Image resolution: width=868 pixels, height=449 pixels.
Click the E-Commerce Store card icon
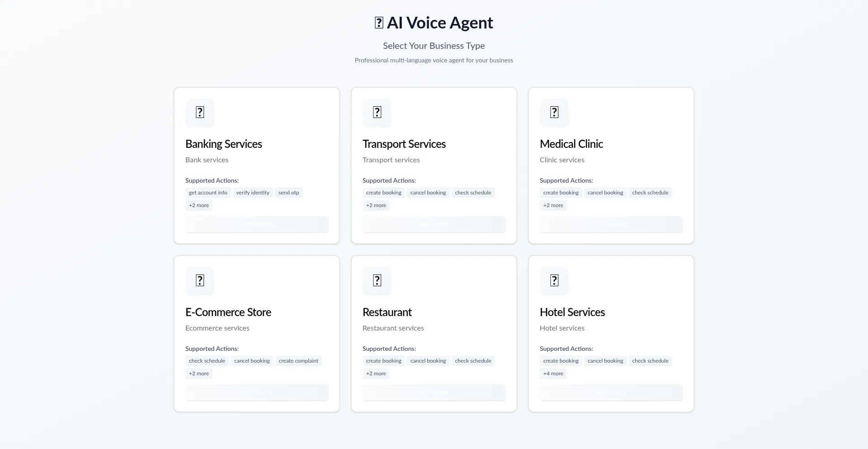coord(200,281)
